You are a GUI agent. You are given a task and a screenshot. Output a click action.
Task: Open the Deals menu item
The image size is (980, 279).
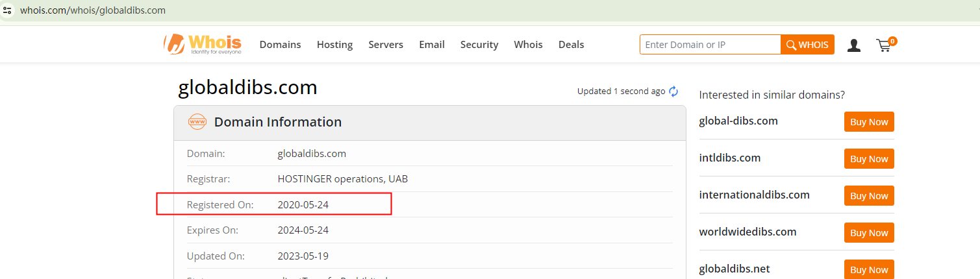click(x=572, y=45)
